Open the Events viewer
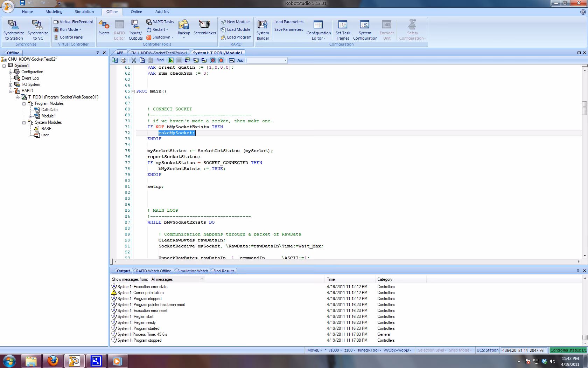The image size is (588, 368). click(x=104, y=28)
